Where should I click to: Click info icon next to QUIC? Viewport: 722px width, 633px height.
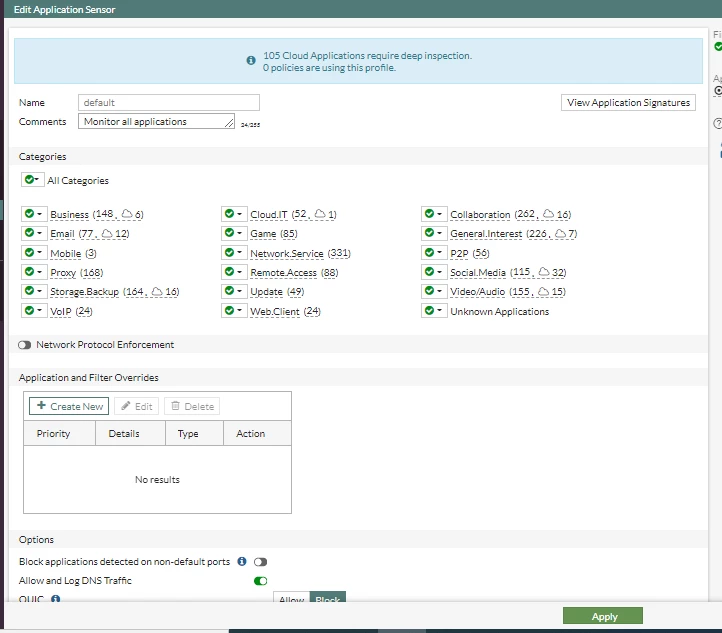click(56, 598)
